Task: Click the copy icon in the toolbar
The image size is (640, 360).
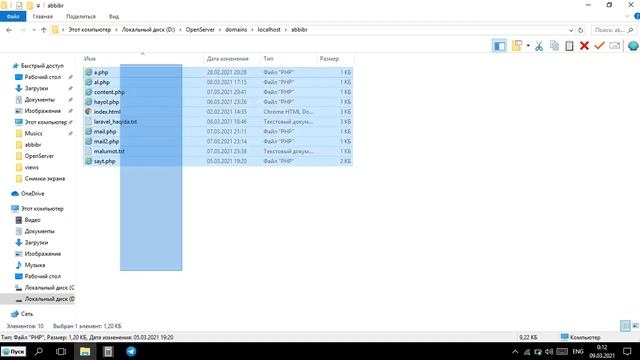Action: click(554, 46)
